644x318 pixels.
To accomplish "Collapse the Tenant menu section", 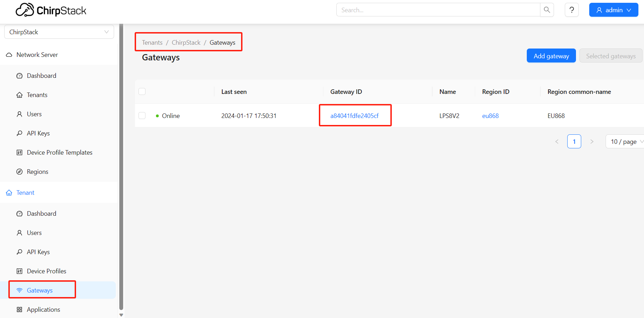I will pos(59,193).
